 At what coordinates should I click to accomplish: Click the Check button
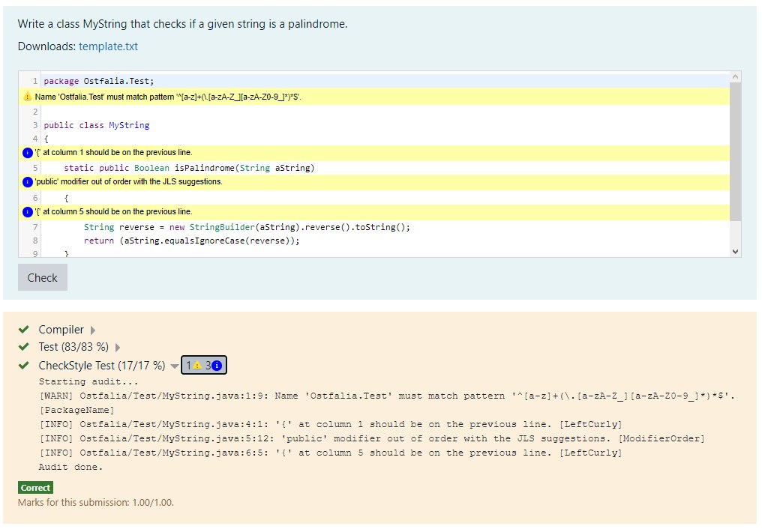tap(42, 278)
